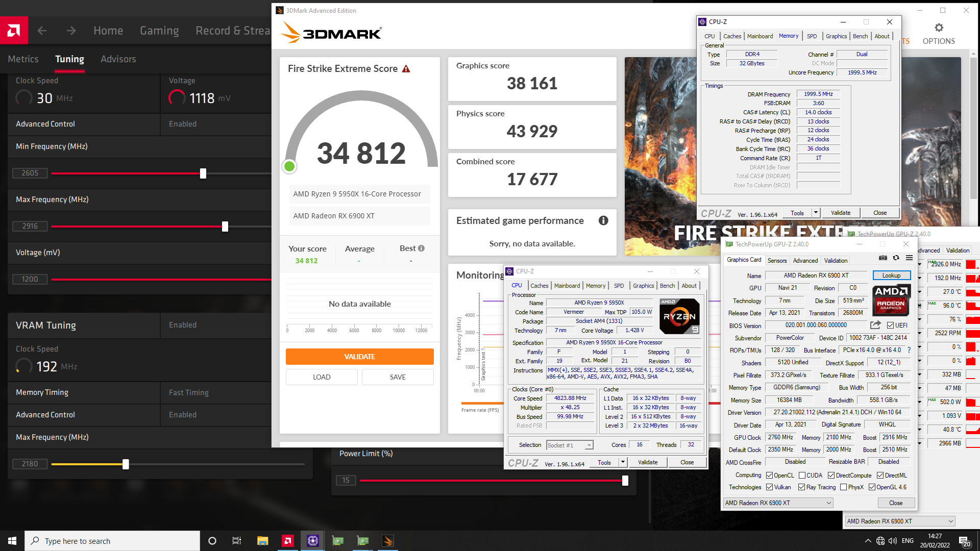980x551 pixels.
Task: Open the sensor dropdown arrow beside 2926.0 MHz
Action: tap(920, 264)
